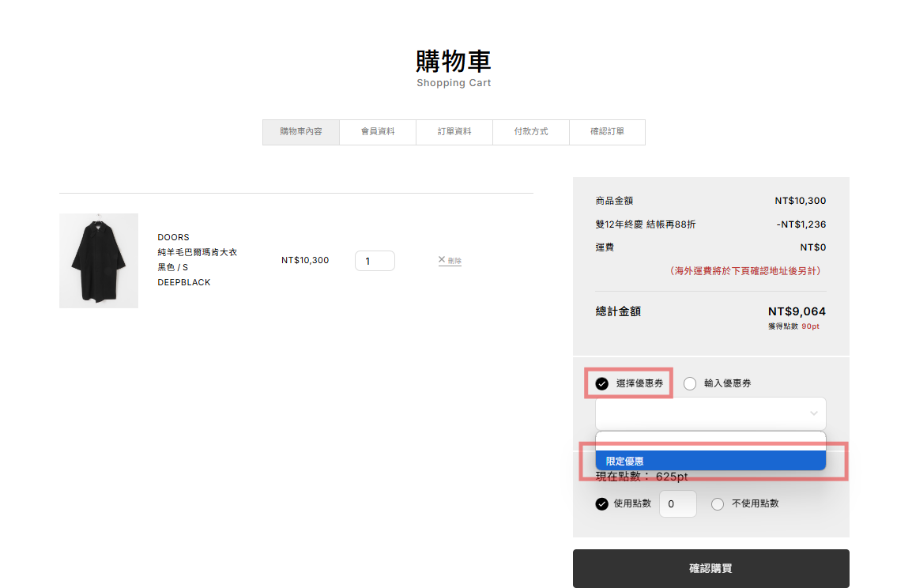Go to the 購物車內容 step tab
912x588 pixels.
(x=300, y=132)
